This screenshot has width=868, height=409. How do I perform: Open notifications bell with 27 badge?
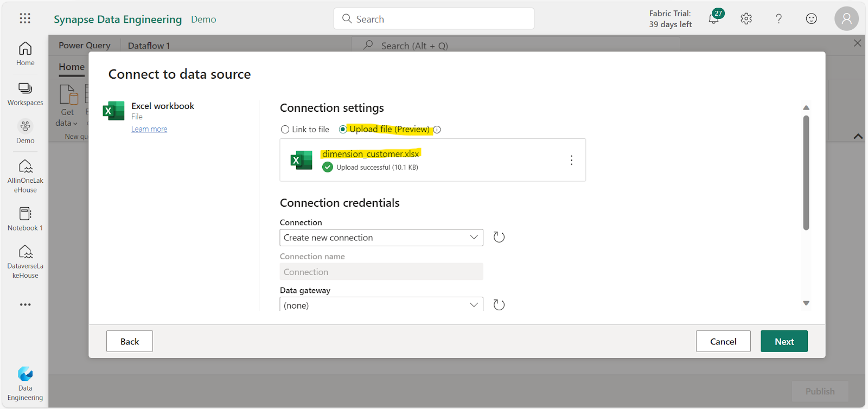point(715,18)
